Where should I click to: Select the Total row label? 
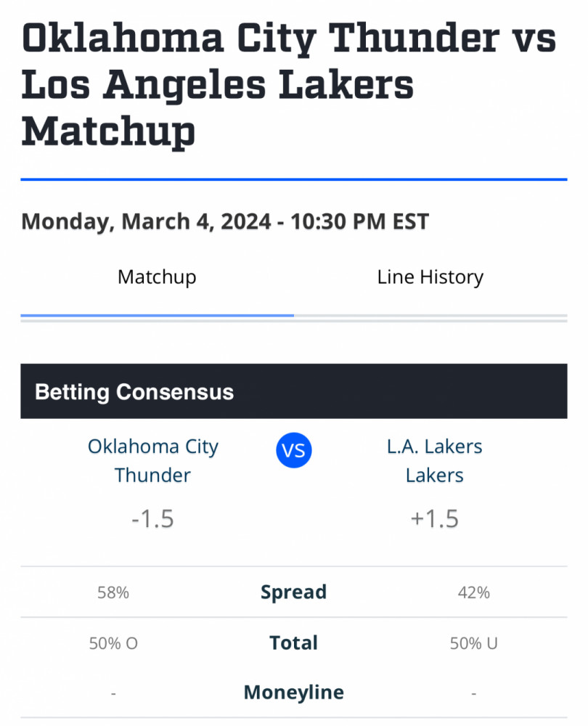(x=293, y=643)
